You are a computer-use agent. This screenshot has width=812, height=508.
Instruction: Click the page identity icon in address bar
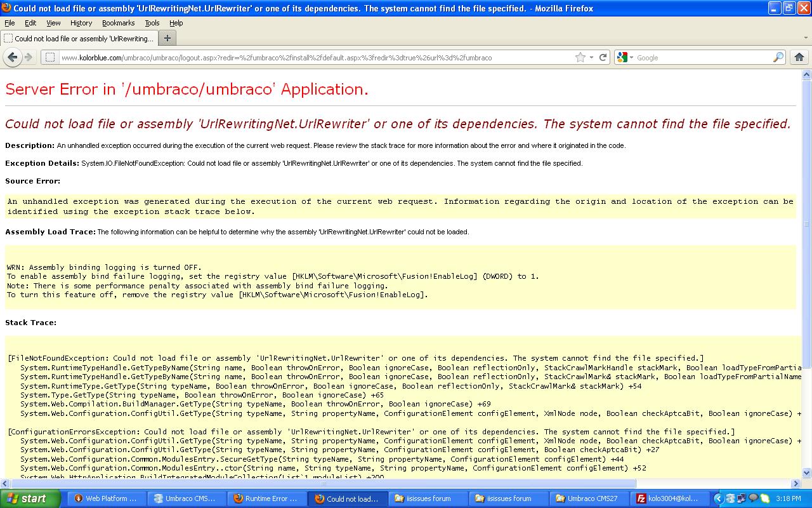[51, 57]
